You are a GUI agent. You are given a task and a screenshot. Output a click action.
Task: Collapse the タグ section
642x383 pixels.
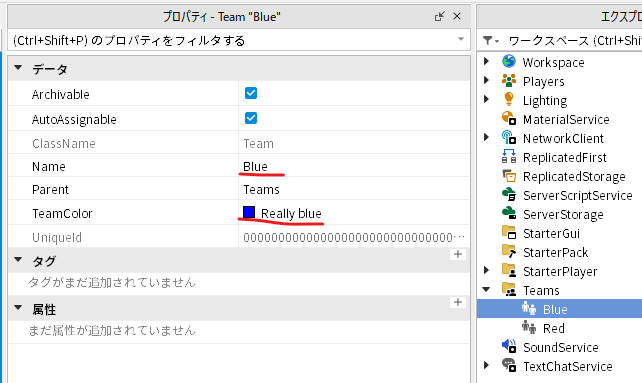click(x=18, y=260)
